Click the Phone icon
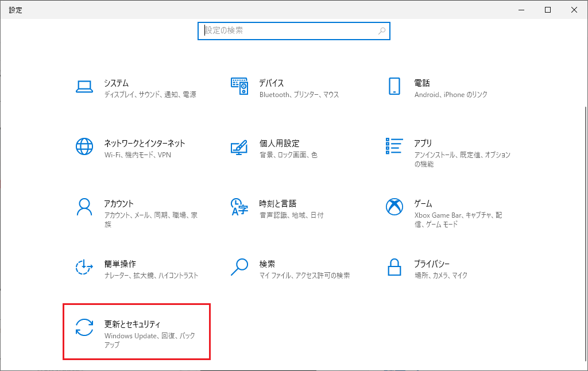This screenshot has height=371, width=588. pyautogui.click(x=394, y=86)
